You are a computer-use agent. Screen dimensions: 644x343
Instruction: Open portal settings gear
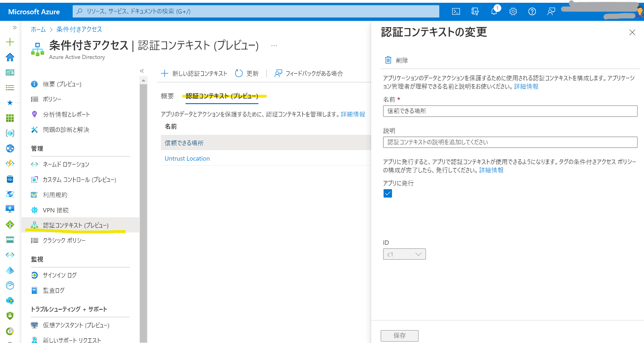(x=513, y=12)
